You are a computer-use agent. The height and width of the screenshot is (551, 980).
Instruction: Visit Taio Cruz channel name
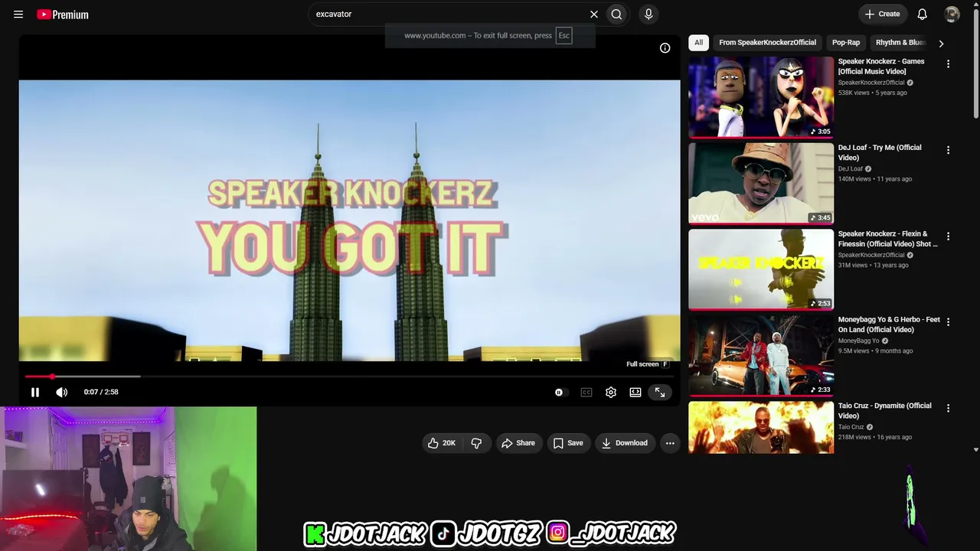click(x=851, y=427)
